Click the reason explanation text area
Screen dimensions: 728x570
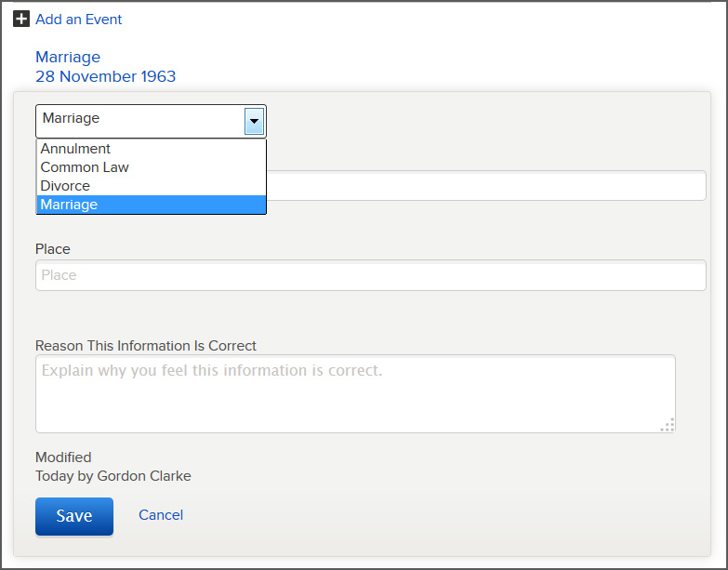point(355,393)
